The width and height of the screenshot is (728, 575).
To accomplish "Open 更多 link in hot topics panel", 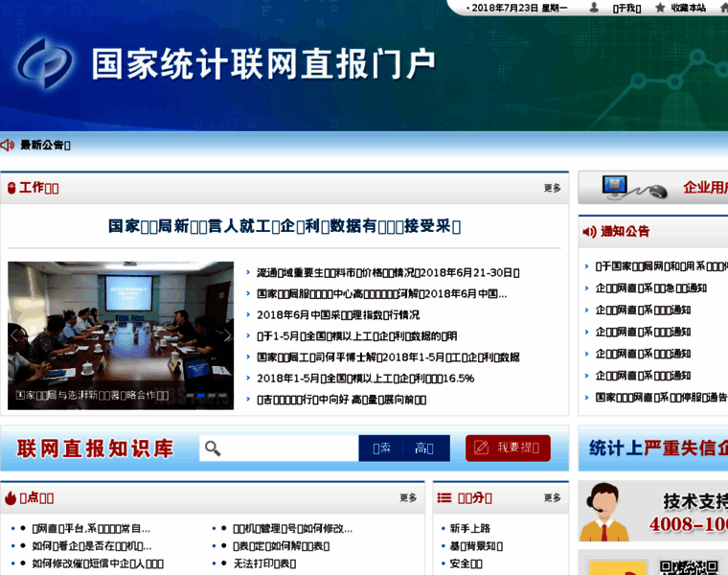I will click(408, 498).
